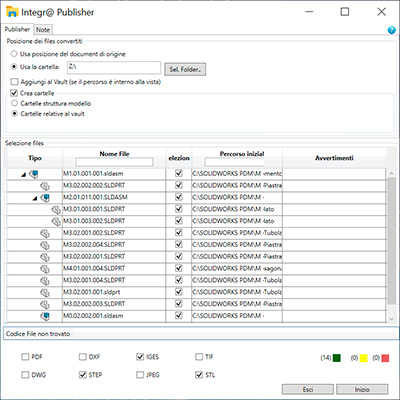Click the part icon for M3.02.002.001.SLDPRT

(x=45, y=257)
